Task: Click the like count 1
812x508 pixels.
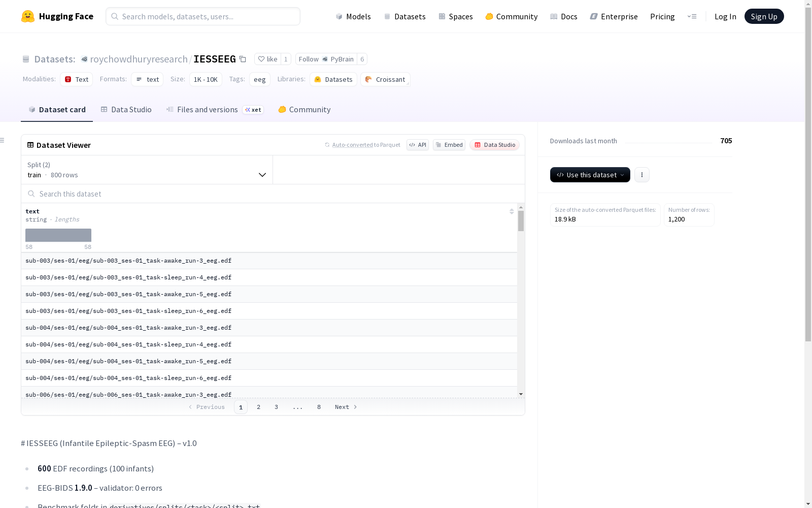Action: click(286, 59)
